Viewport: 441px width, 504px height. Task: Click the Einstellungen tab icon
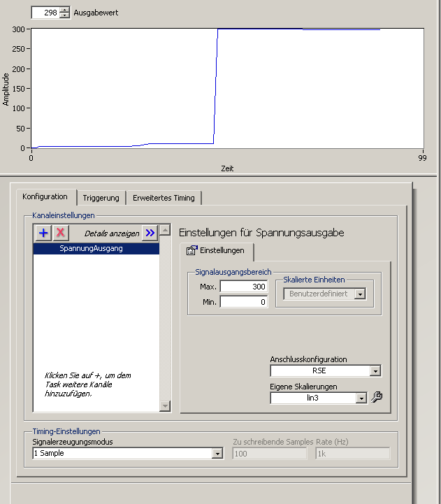192,250
